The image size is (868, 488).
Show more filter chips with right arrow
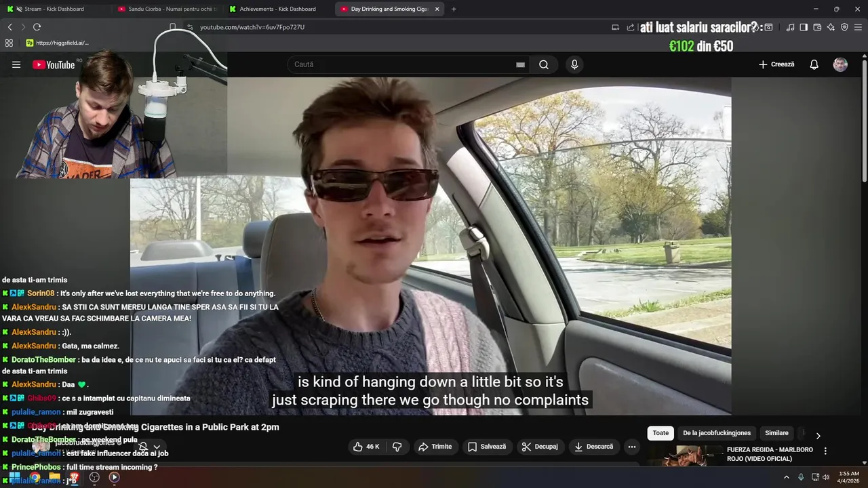[x=818, y=436]
